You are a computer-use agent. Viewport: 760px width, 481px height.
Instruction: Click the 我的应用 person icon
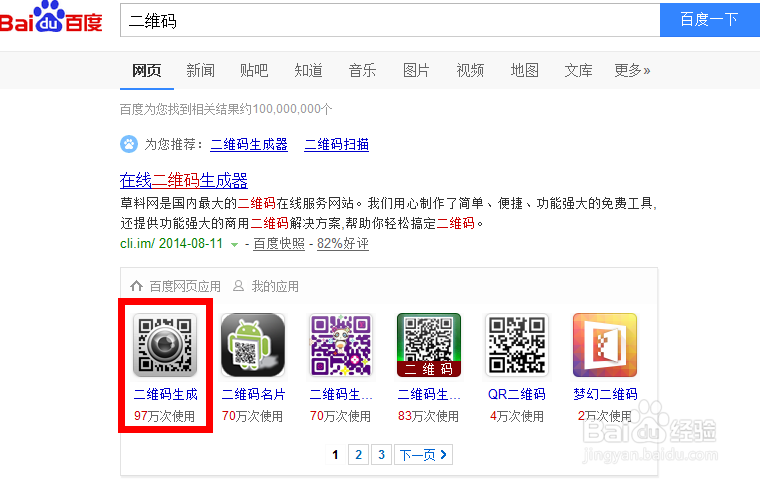pos(238,286)
